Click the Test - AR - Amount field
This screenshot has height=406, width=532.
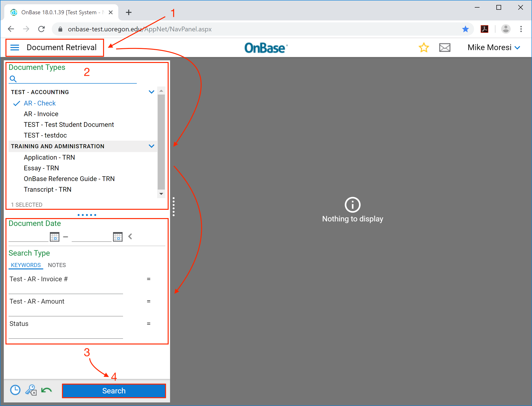(66, 311)
